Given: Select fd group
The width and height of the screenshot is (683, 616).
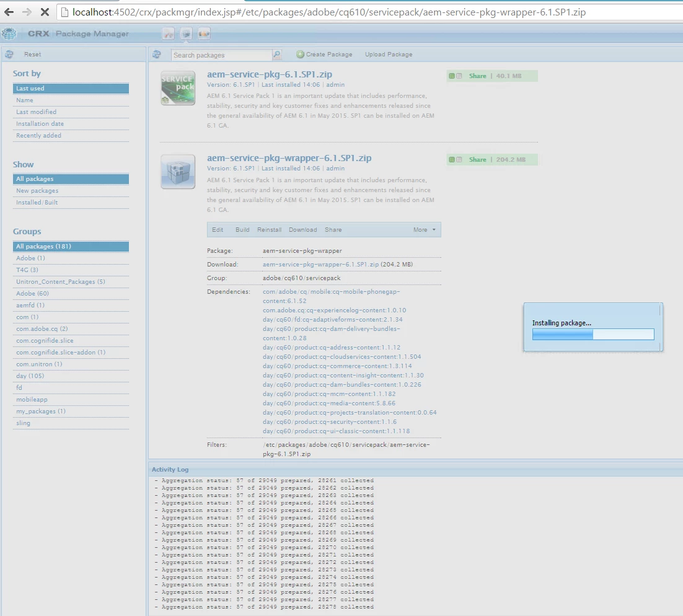Looking at the screenshot, I should (x=71, y=388).
